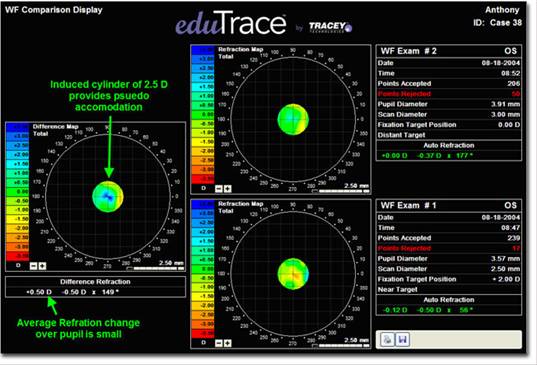Click the pupil refraction circle in WF Exam #1 map
Viewport: 537px width, 365px height.
pos(293,274)
